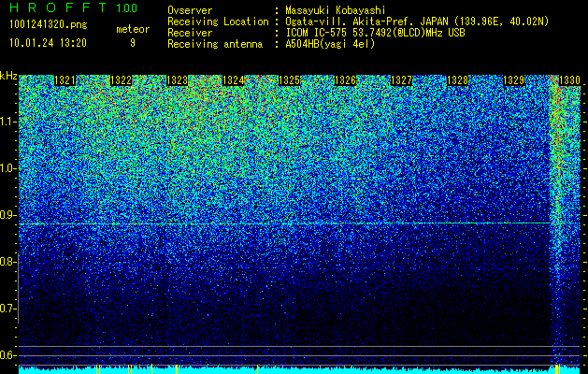The width and height of the screenshot is (588, 374).
Task: Select the 1325 time marker
Action: click(x=289, y=80)
